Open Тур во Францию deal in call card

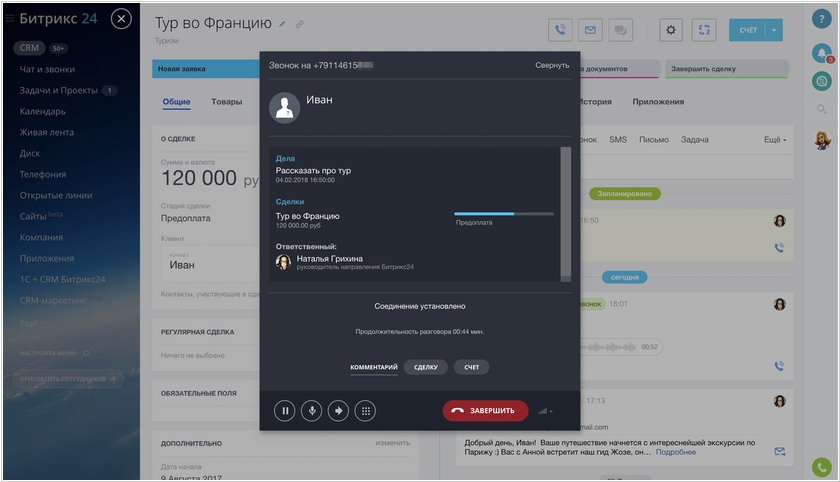tap(308, 216)
